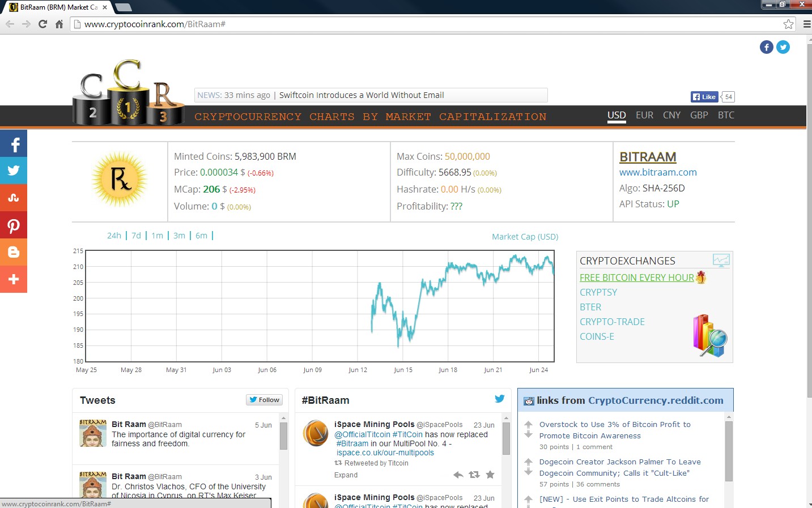This screenshot has height=508, width=812.
Task: Upvote the Dogecoin Creator Jackson Palmer post
Action: (528, 462)
